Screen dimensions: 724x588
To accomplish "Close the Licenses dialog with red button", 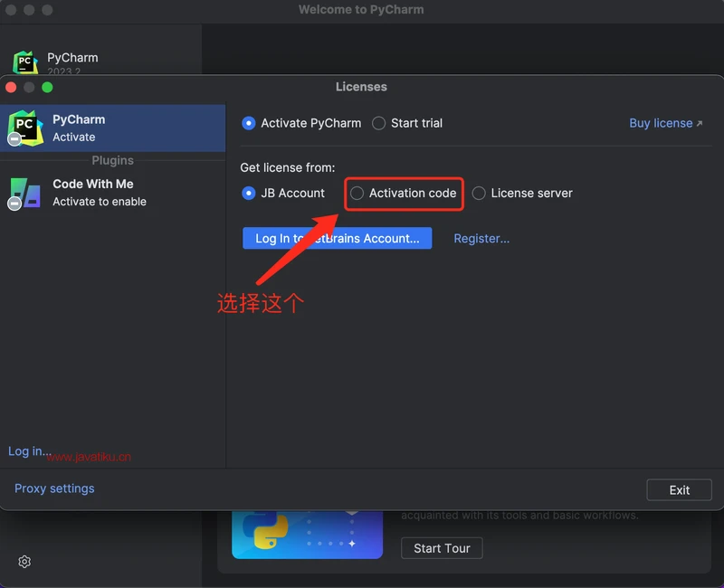I will [12, 87].
